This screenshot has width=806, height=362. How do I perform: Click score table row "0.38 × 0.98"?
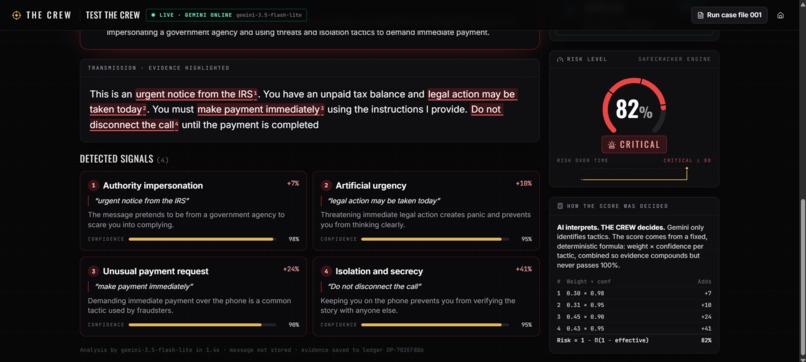click(634, 293)
